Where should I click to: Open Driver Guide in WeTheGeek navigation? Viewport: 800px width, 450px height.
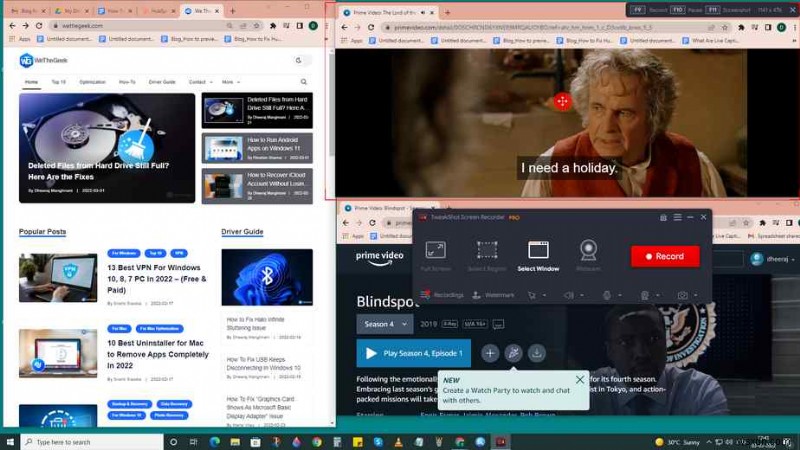[162, 82]
